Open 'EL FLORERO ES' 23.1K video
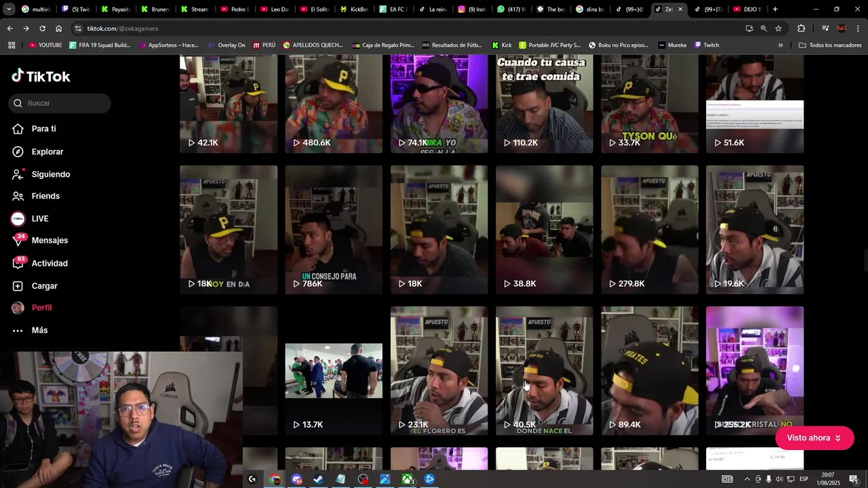 tap(439, 371)
